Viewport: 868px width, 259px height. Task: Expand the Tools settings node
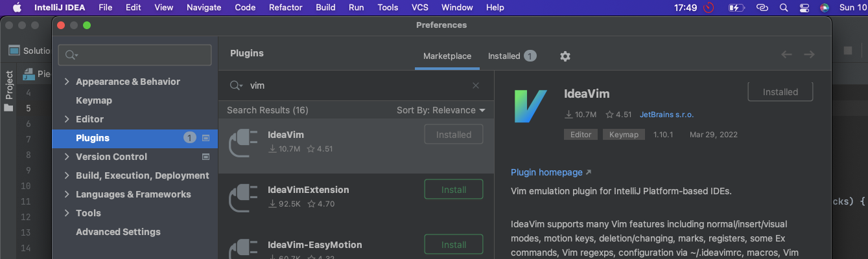67,213
